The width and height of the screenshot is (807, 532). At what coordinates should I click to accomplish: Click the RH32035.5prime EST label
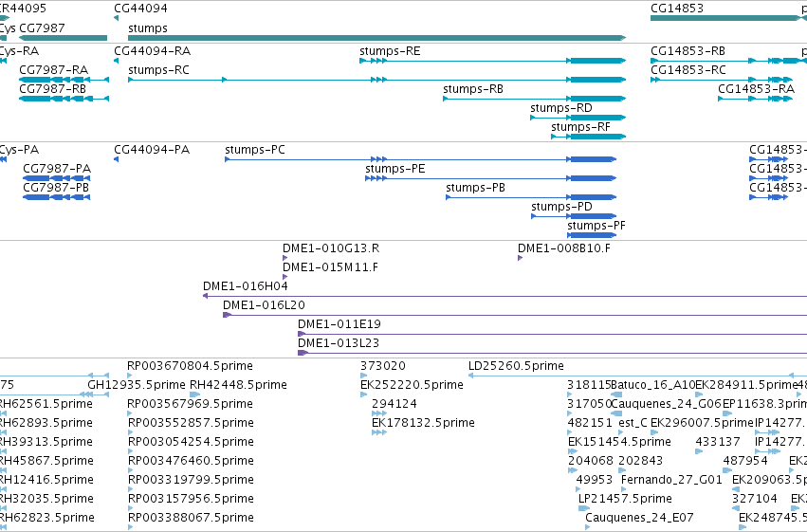coord(46,500)
